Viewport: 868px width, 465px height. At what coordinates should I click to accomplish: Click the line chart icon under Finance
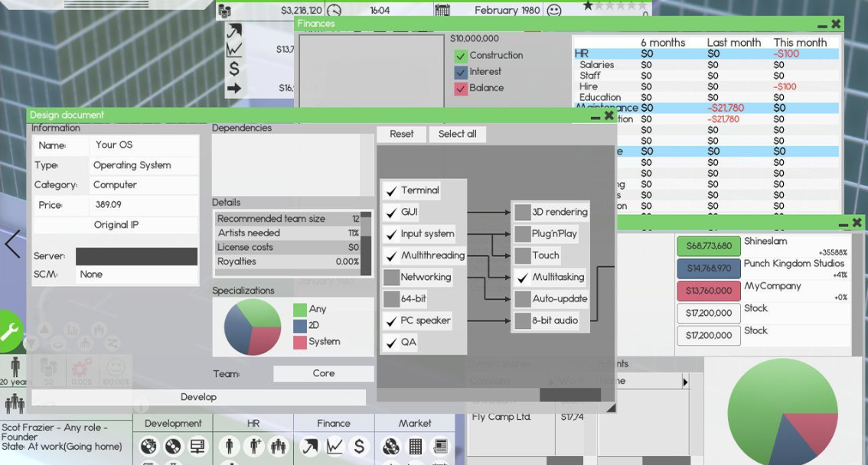coord(334,446)
